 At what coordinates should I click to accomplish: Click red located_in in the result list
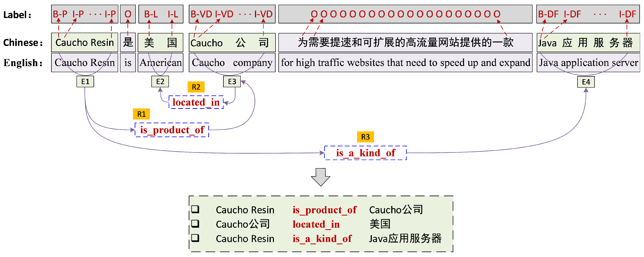[x=316, y=224]
